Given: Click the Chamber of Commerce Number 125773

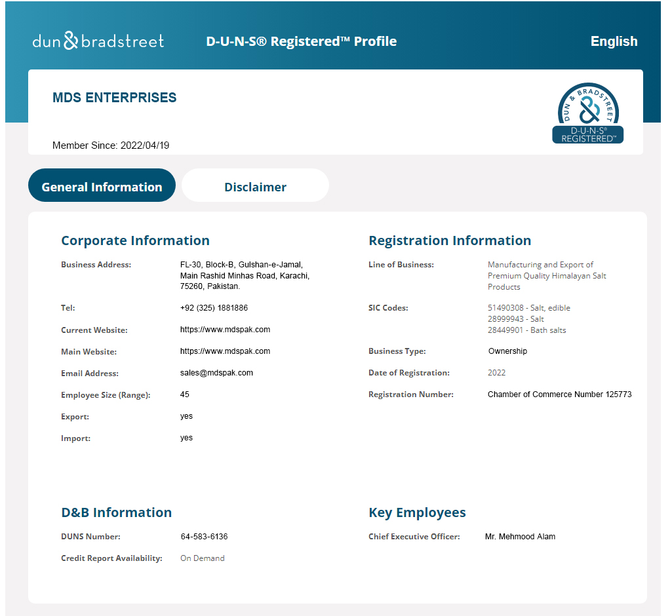Looking at the screenshot, I should 559,395.
